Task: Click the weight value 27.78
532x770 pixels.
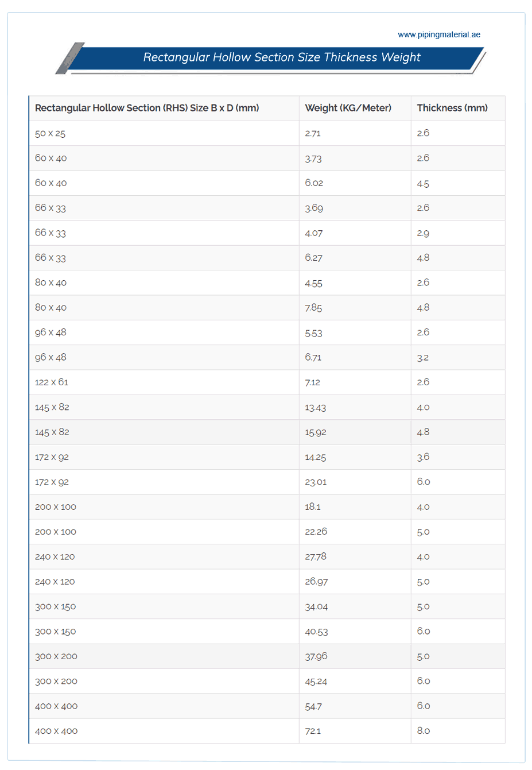Action: (316, 556)
